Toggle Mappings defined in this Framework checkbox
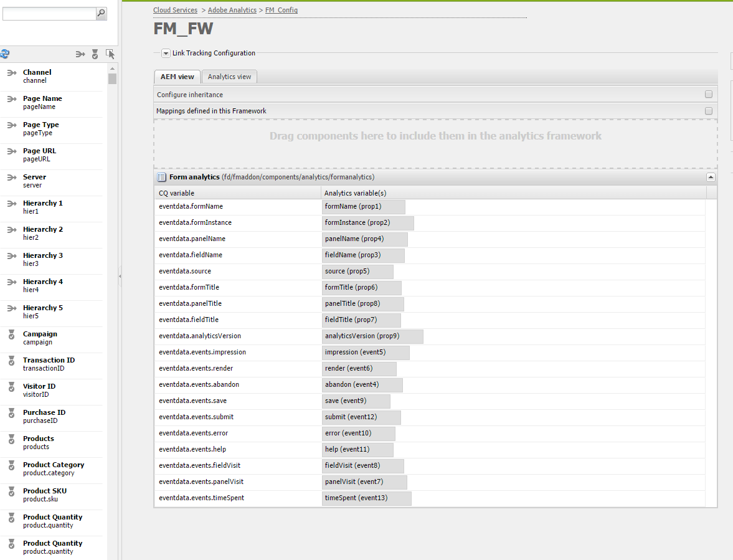The width and height of the screenshot is (733, 560). click(709, 111)
